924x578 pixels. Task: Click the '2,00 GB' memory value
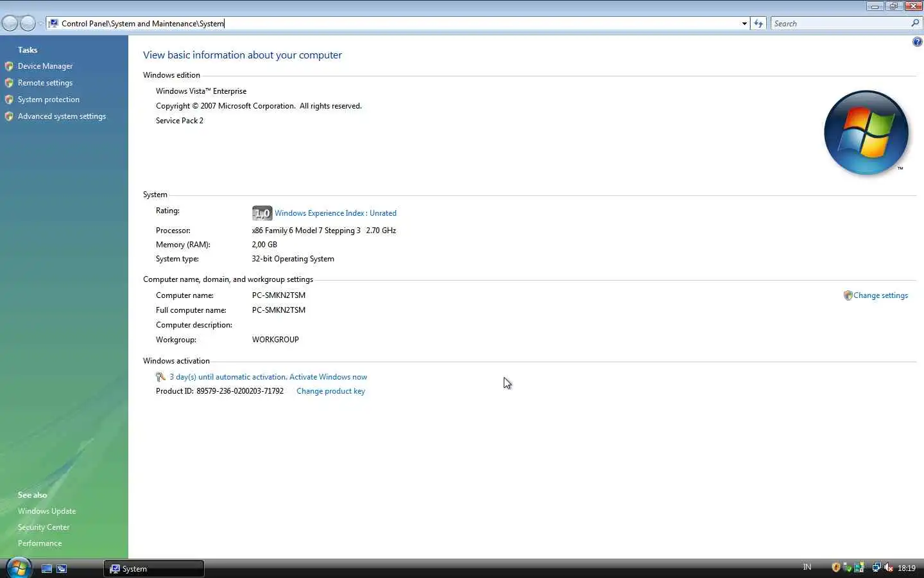pyautogui.click(x=264, y=245)
